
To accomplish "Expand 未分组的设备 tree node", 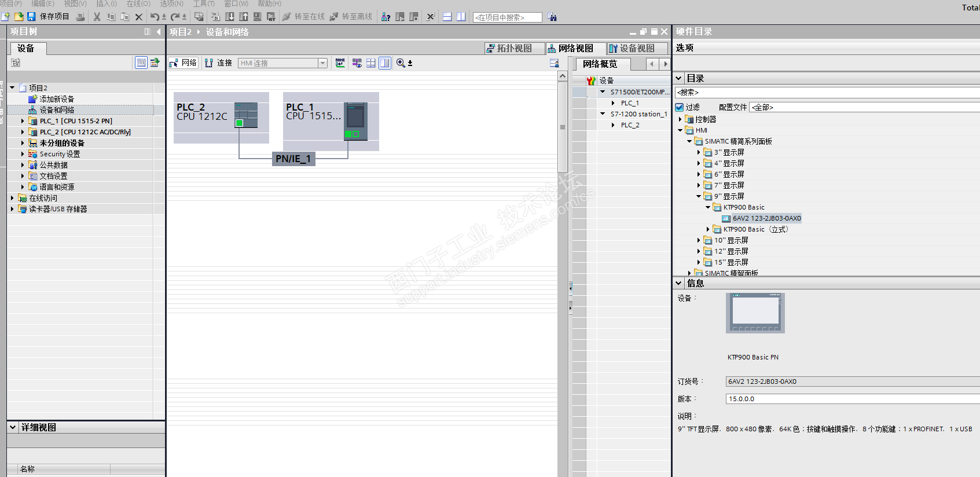I will (23, 143).
